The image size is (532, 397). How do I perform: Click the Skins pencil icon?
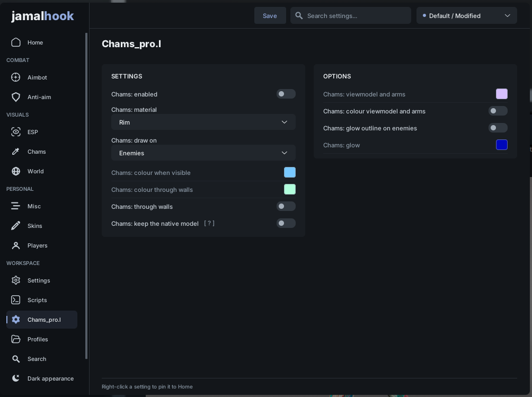[15, 226]
